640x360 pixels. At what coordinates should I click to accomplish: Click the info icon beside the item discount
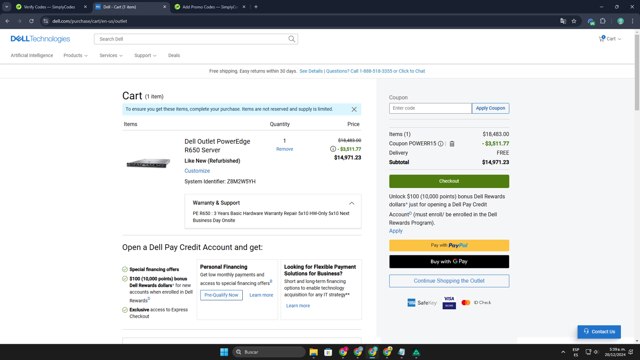333,149
